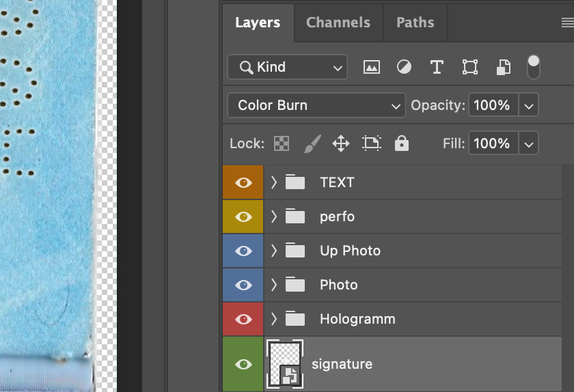574x392 pixels.
Task: Toggle layer filtering switch on or off
Action: 534,67
